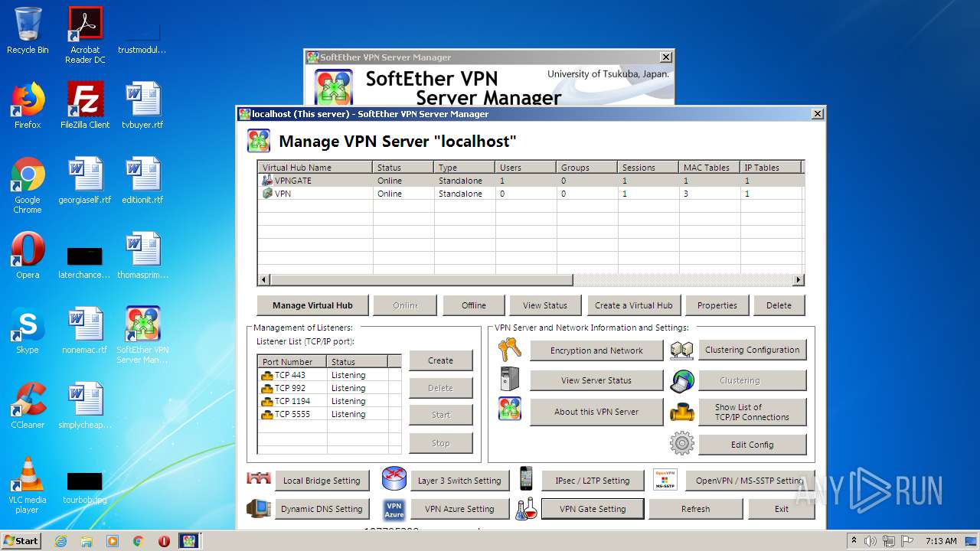The height and width of the screenshot is (551, 980).
Task: Open editionit.rtf document icon
Action: [142, 181]
